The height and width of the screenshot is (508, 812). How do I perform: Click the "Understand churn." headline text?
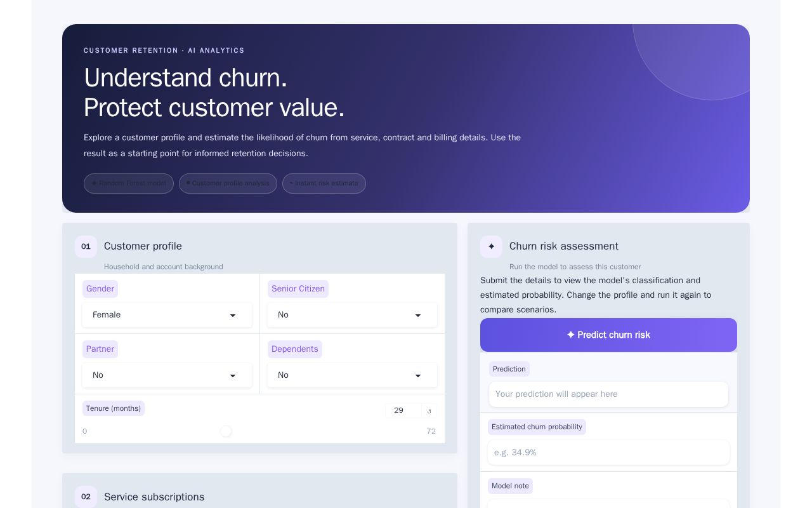[185, 78]
